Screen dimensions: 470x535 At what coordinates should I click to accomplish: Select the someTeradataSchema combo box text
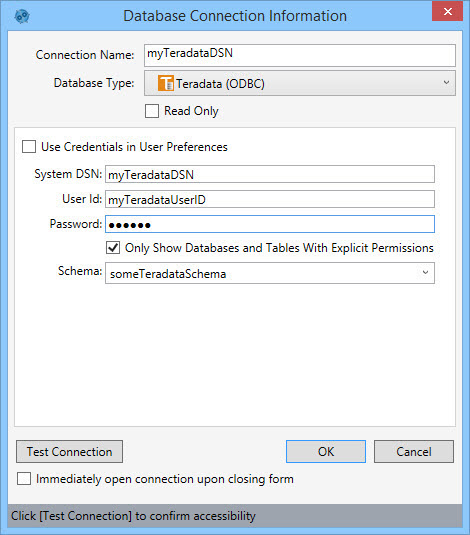click(x=168, y=274)
